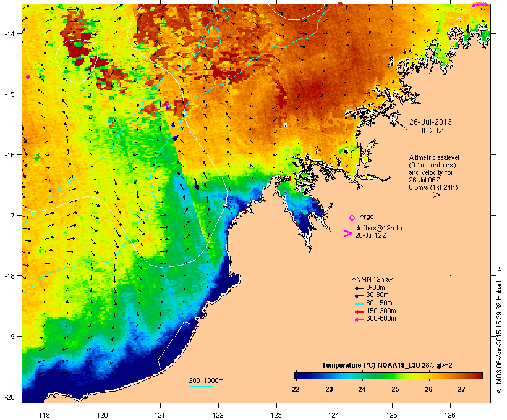507x420 pixels.
Task: Click the longitude axis label 120
Action: [x=103, y=415]
